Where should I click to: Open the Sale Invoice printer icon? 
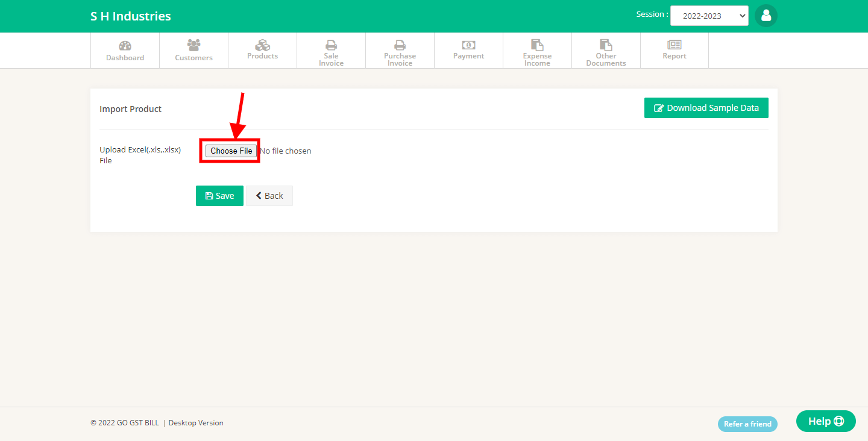point(331,45)
